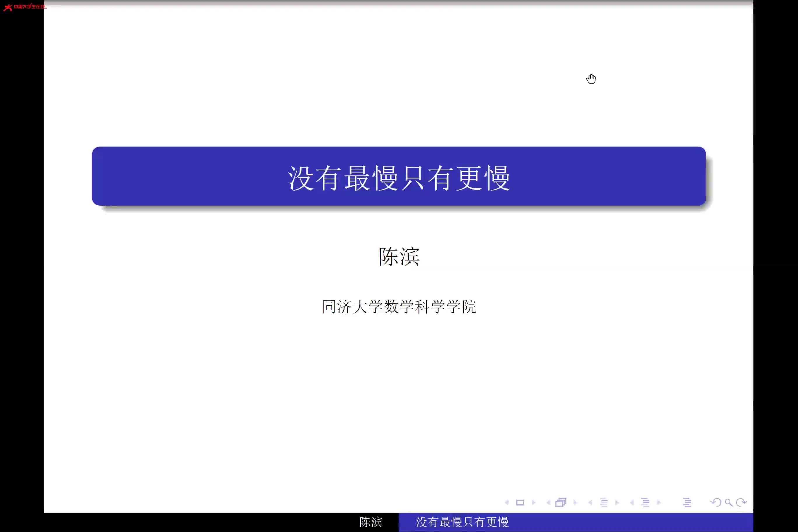Go to previous slide using left arrow
Screen dimensions: 798x532
click(507, 503)
